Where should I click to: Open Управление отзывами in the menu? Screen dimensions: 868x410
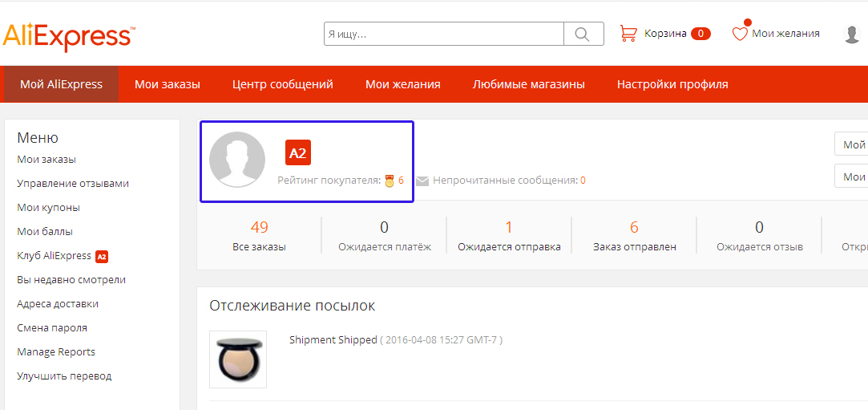73,184
